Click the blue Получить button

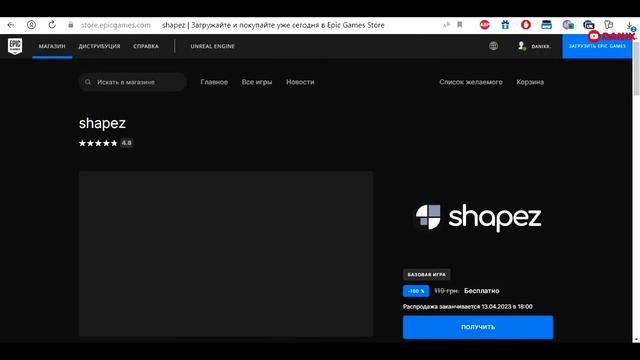click(x=478, y=327)
